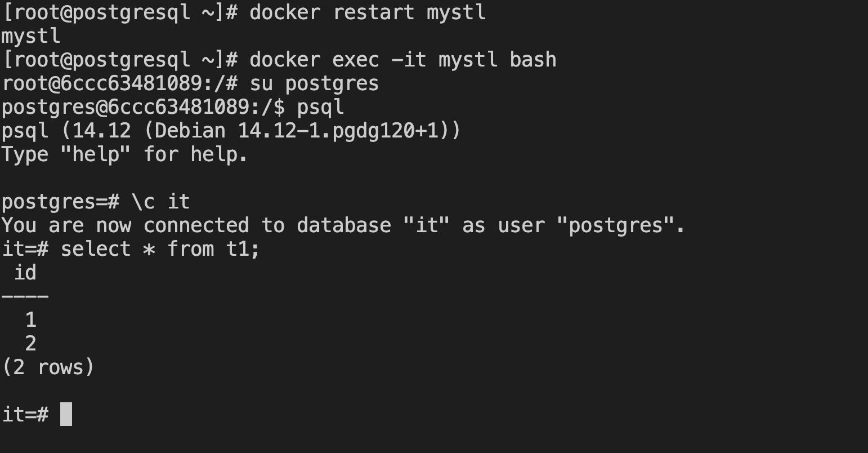Click the final it=# prompt
Image resolution: width=868 pixels, height=453 pixels.
pos(25,415)
